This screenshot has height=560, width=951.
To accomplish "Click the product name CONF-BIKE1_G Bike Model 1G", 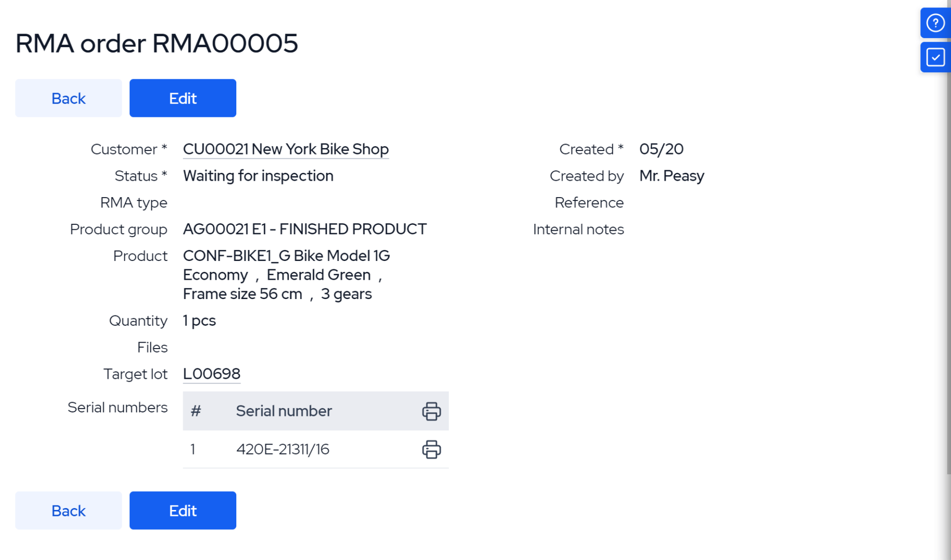I will 286,256.
